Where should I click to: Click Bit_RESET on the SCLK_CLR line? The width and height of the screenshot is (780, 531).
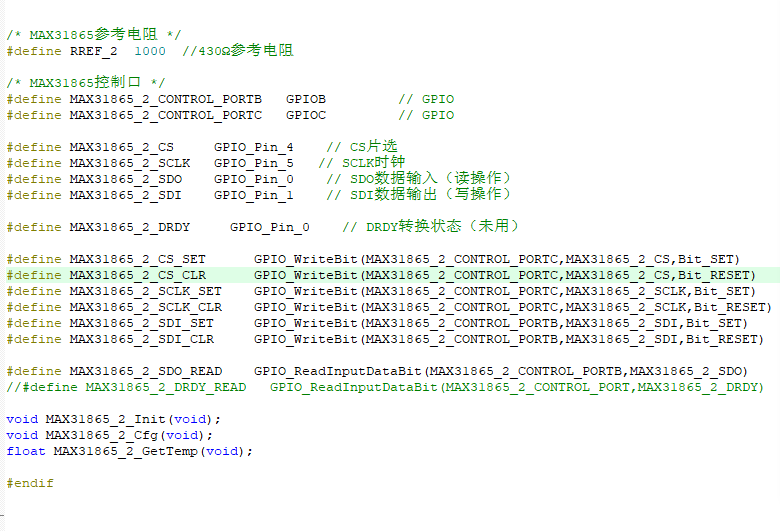click(x=729, y=308)
